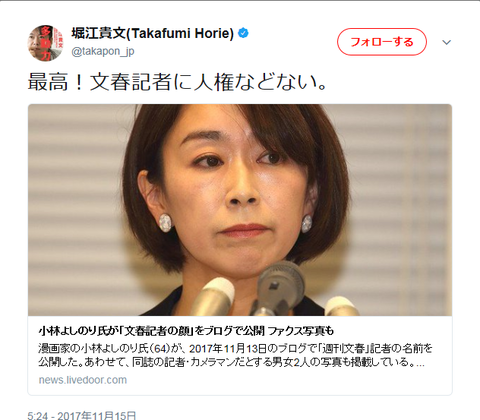Image resolution: width=480 pixels, height=420 pixels.
Task: Expand the tweet options chevron
Action: pyautogui.click(x=446, y=42)
